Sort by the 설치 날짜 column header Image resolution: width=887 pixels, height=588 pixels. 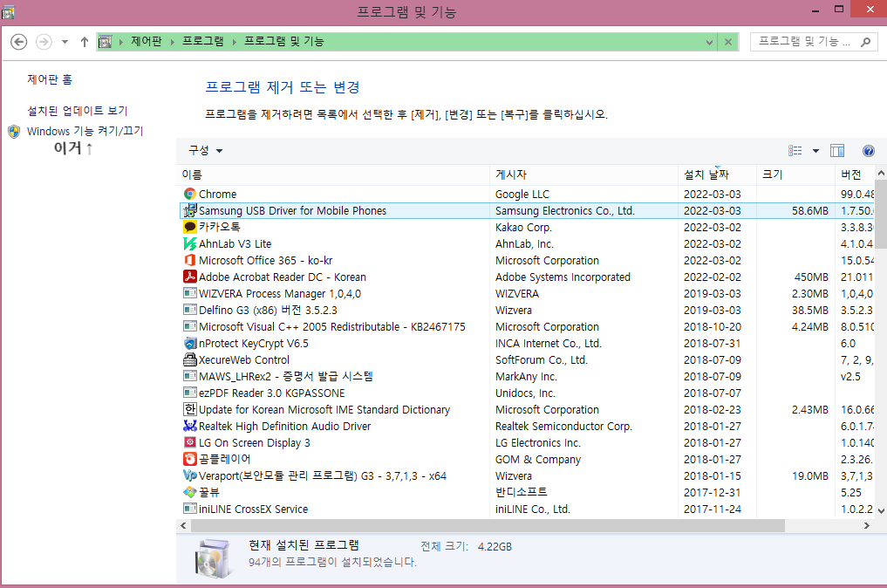coord(717,174)
